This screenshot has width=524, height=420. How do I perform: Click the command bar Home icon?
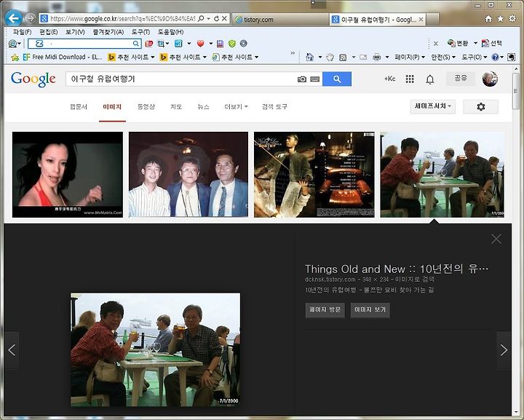pos(310,57)
